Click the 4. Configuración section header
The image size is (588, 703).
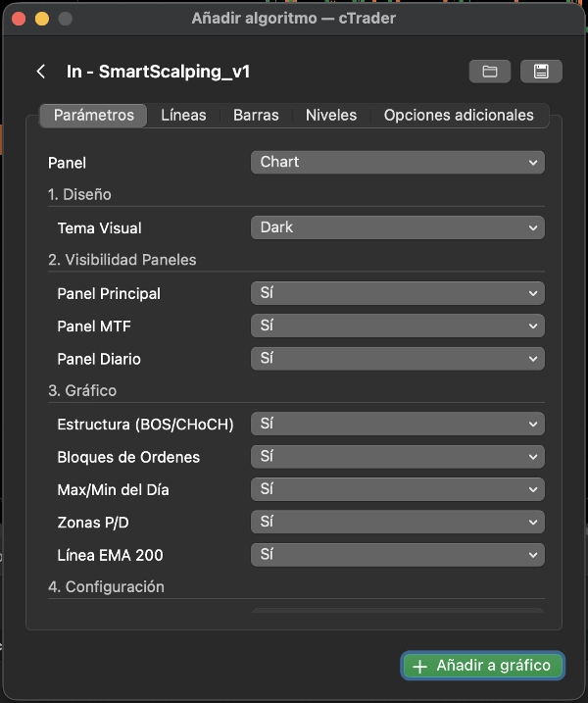(106, 587)
